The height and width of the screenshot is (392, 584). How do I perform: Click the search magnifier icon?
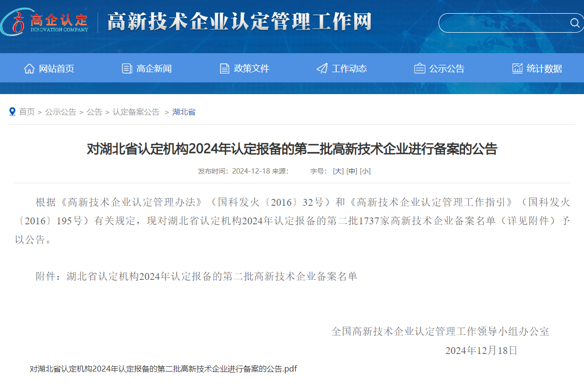click(575, 23)
